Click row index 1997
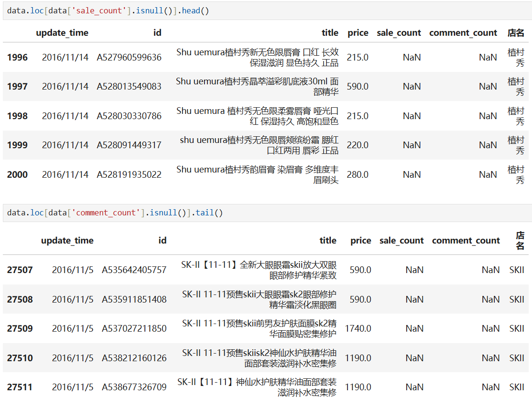532x416 pixels. coord(17,86)
